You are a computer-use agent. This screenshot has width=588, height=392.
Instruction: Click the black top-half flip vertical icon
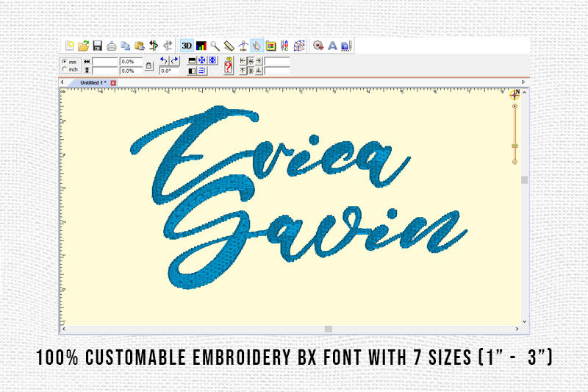[x=192, y=61]
